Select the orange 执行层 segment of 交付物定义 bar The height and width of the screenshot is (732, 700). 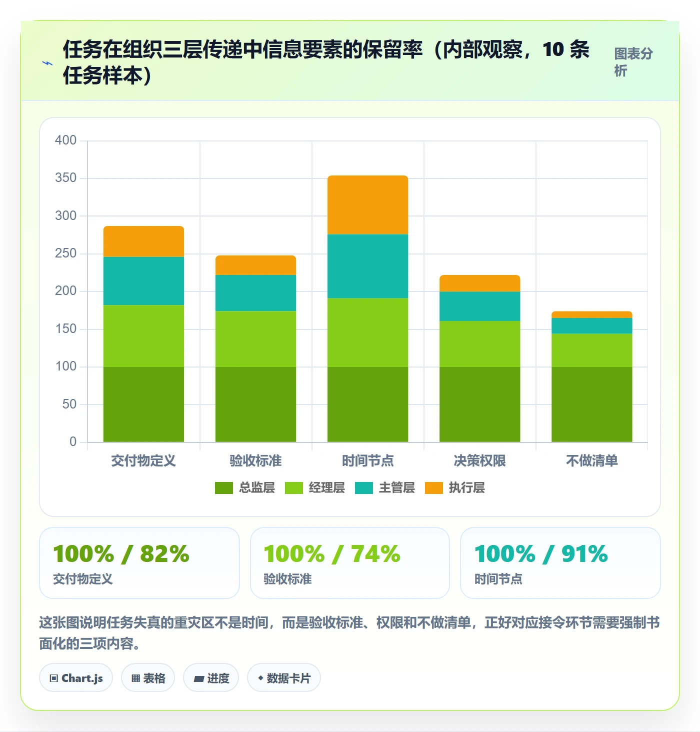pos(144,241)
